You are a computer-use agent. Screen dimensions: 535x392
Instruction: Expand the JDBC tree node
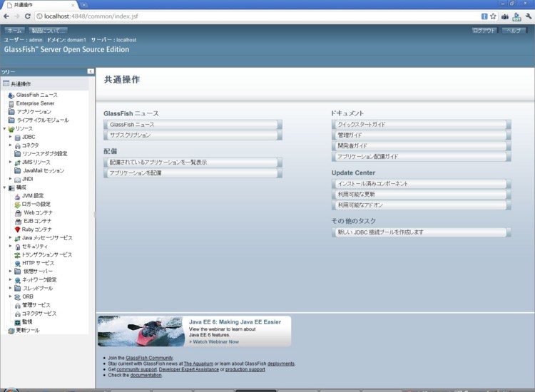(10, 137)
